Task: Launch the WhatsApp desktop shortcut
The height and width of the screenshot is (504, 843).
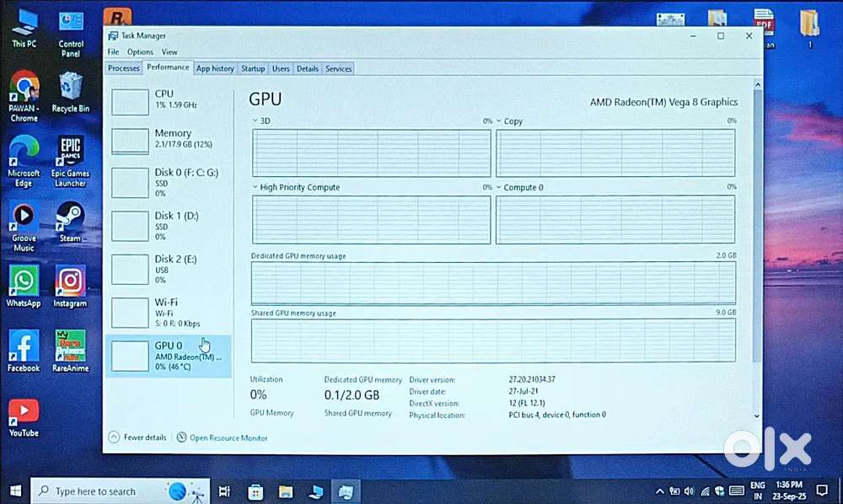Action: point(24,283)
